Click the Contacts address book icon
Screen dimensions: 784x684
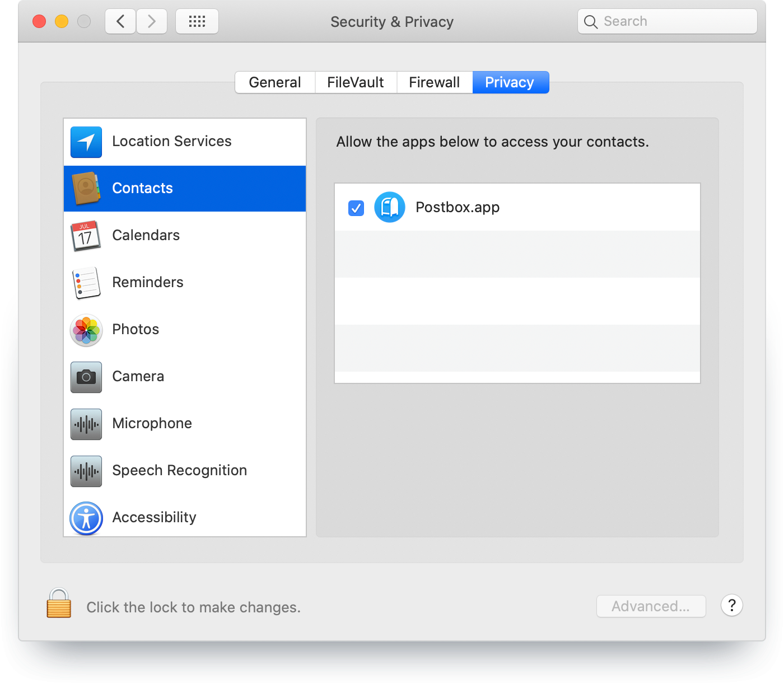(x=86, y=188)
